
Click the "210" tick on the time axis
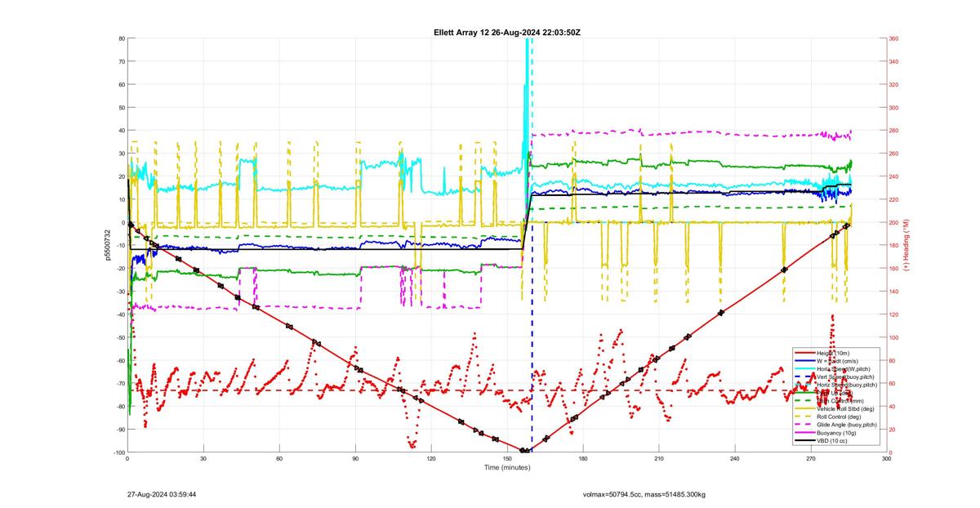coord(659,459)
